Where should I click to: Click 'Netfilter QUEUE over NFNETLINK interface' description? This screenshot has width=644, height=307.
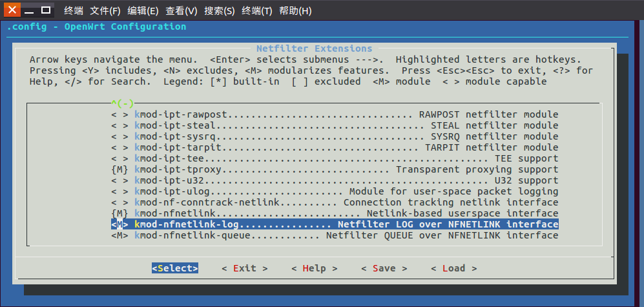[442, 235]
